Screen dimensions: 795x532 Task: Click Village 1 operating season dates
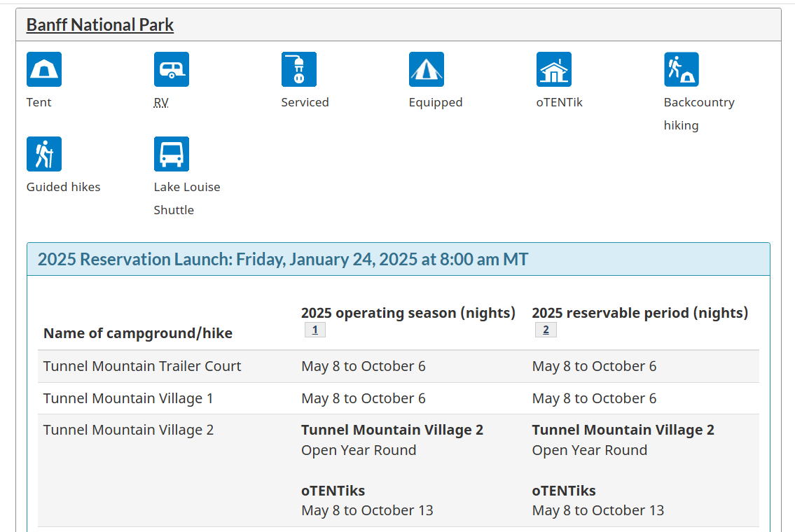click(364, 399)
